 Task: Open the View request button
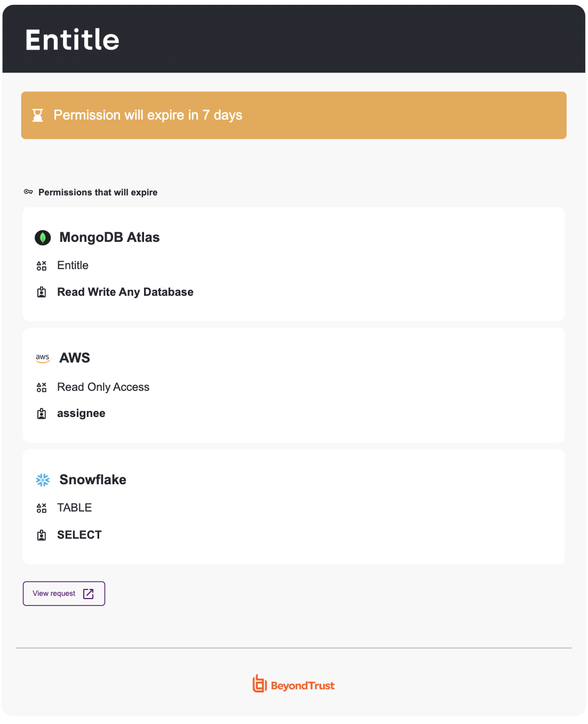click(x=64, y=594)
